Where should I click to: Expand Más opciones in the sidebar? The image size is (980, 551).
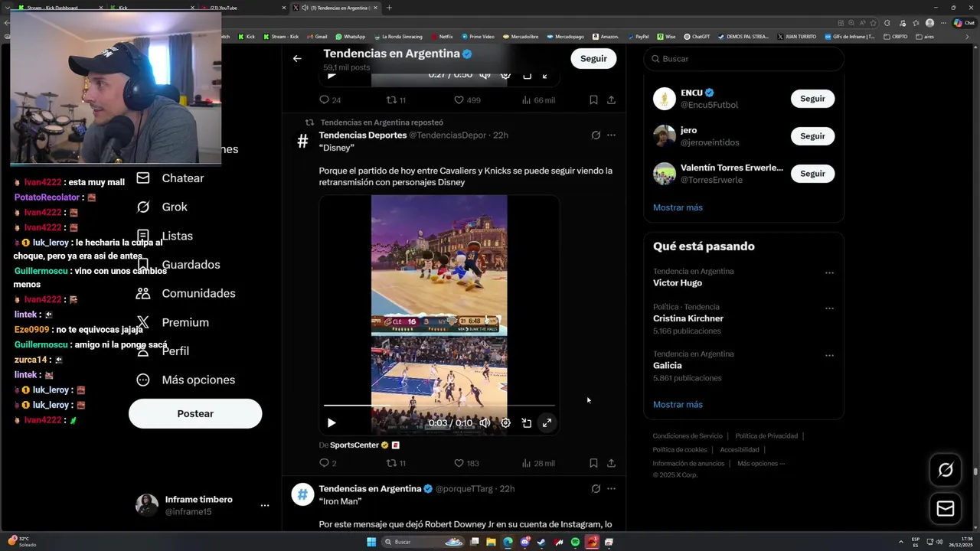185,380
